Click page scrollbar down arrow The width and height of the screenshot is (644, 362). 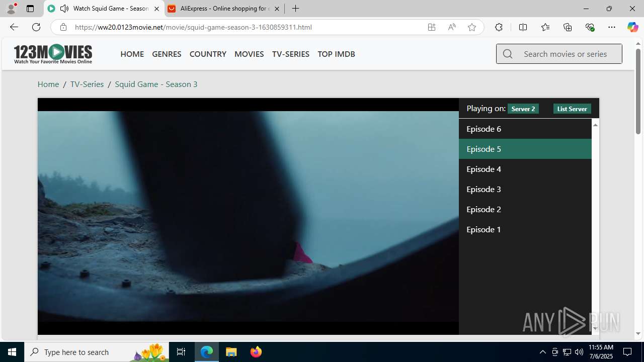638,333
